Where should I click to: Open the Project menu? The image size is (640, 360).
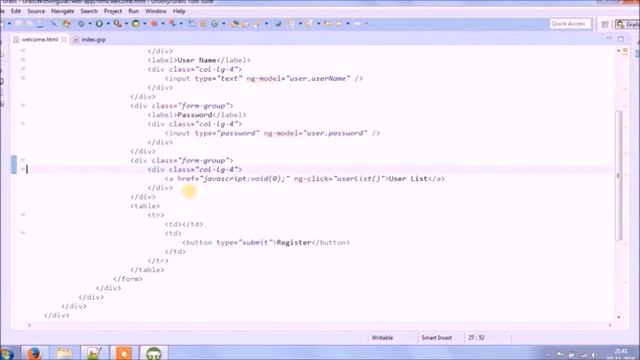click(x=113, y=11)
